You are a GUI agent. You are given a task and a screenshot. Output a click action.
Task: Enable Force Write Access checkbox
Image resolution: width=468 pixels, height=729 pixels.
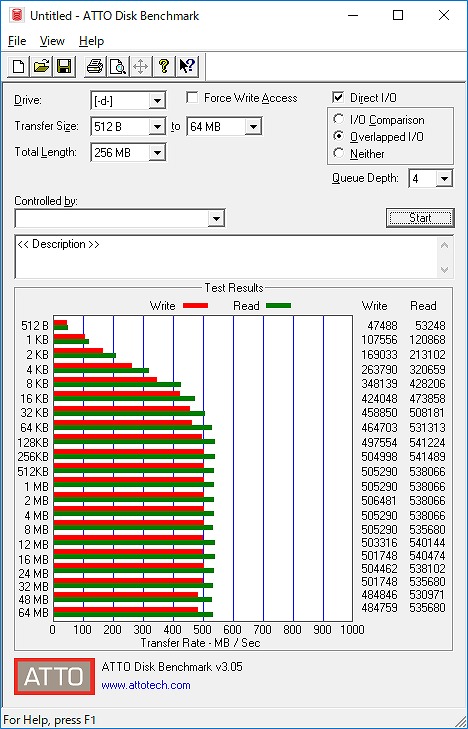pos(191,98)
